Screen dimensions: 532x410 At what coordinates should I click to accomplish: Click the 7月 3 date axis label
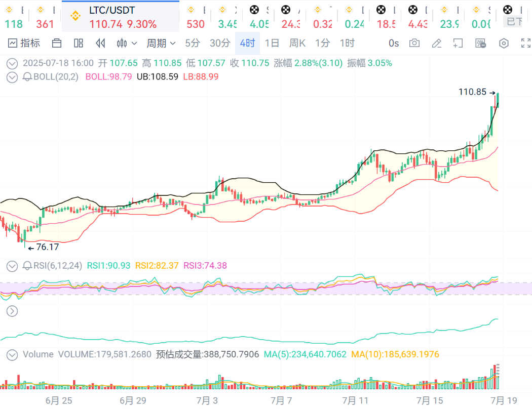207,401
